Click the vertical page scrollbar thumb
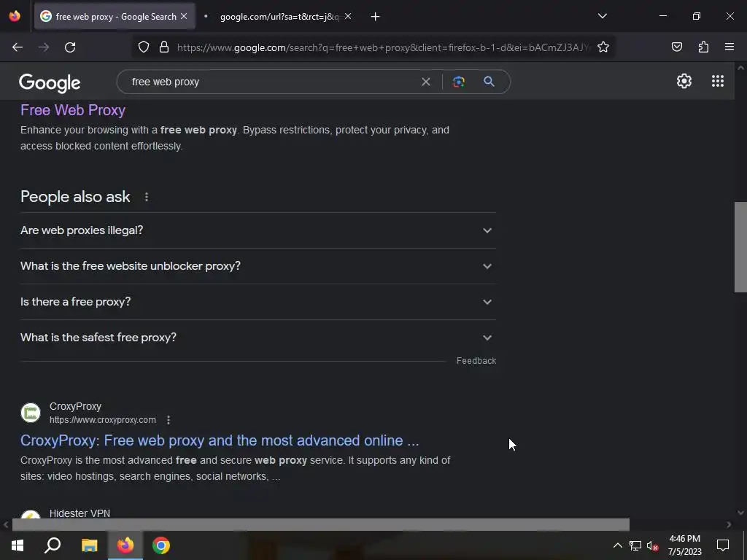Screen dimensions: 747x560 click(x=740, y=247)
